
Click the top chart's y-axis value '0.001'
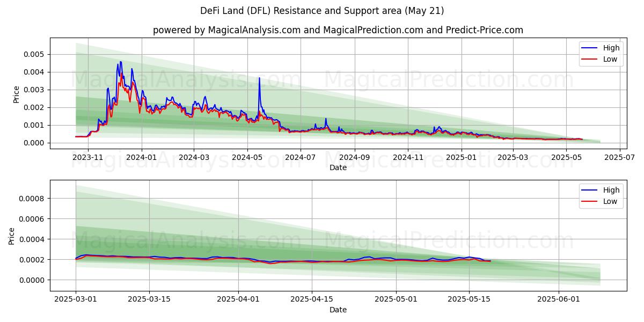[x=35, y=125]
